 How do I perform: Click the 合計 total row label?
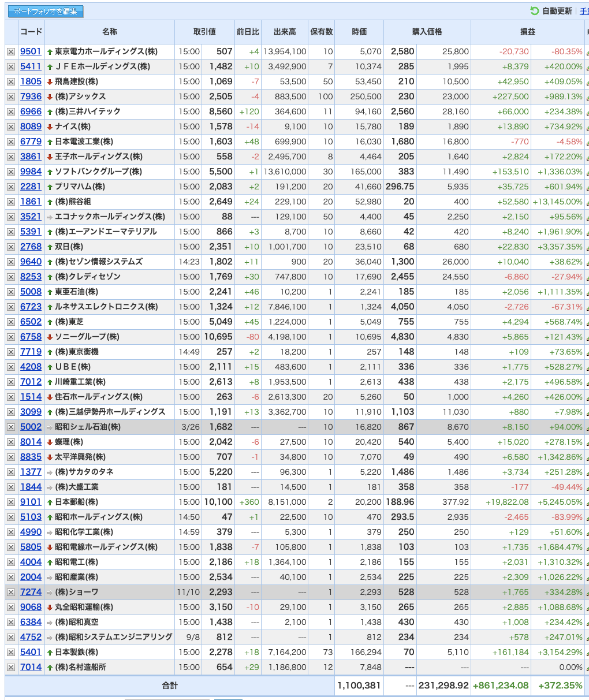click(170, 686)
